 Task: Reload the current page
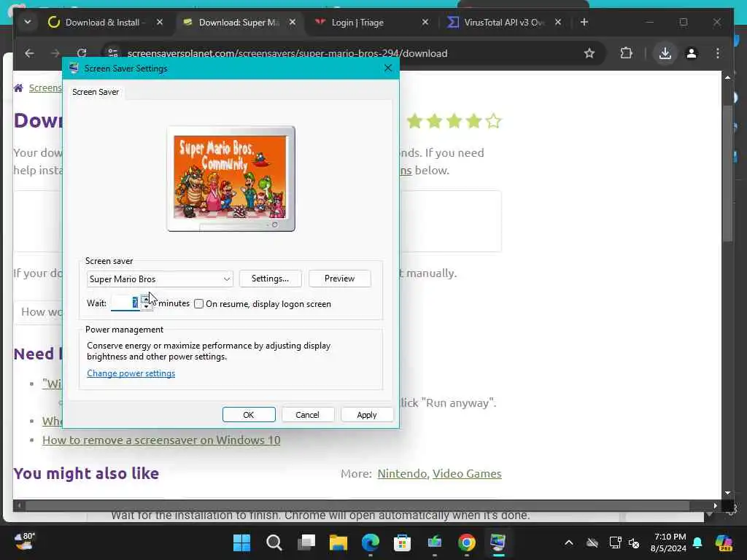click(82, 53)
